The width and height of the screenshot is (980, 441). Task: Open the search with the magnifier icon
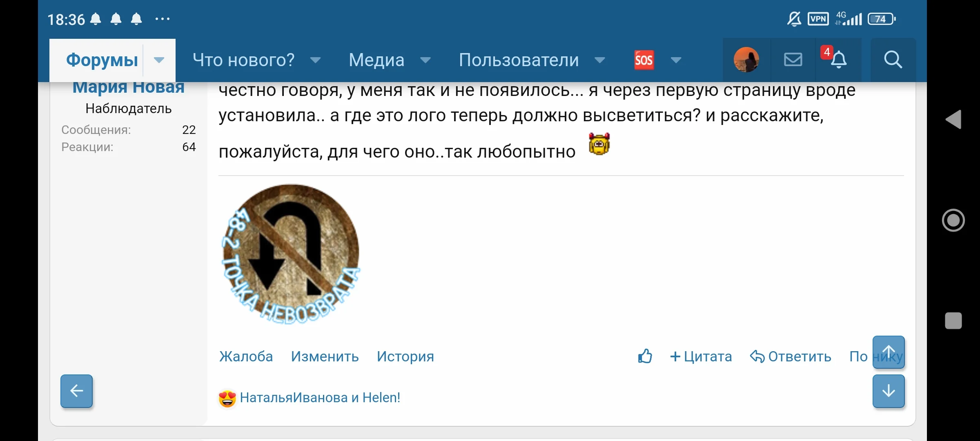tap(893, 60)
